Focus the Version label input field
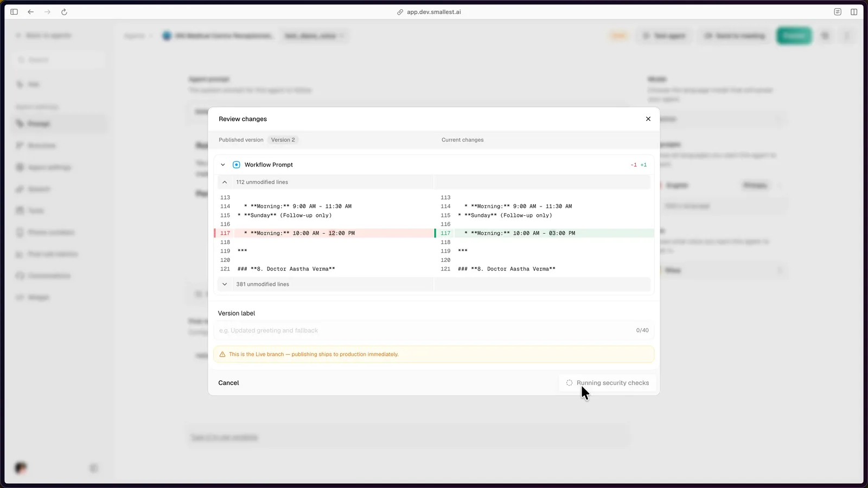The width and height of the screenshot is (868, 488). (x=434, y=330)
